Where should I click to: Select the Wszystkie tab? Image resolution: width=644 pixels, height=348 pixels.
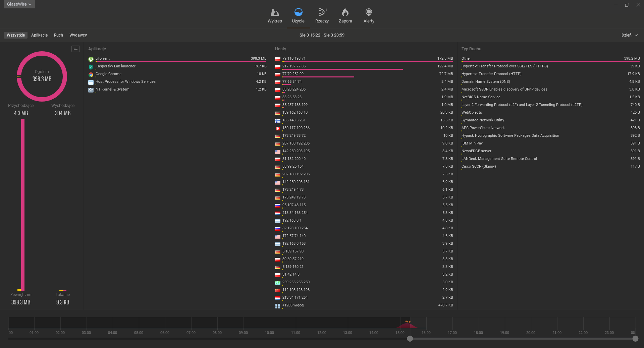pos(16,35)
